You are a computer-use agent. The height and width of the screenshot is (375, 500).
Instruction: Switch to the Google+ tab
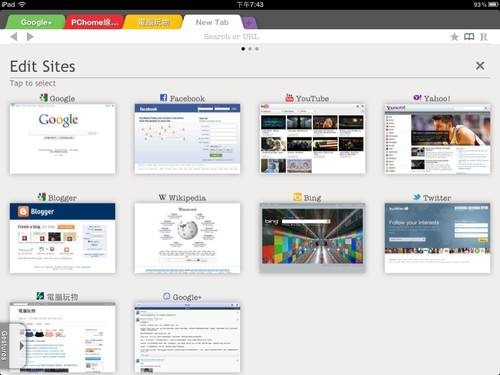pos(36,22)
